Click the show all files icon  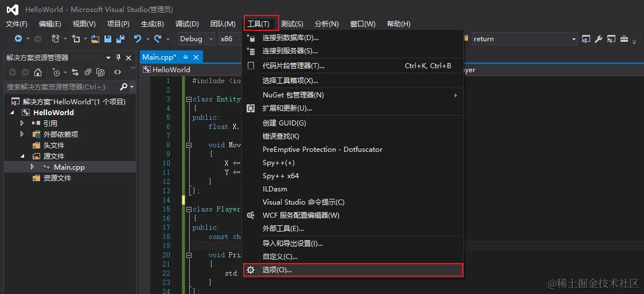click(100, 72)
